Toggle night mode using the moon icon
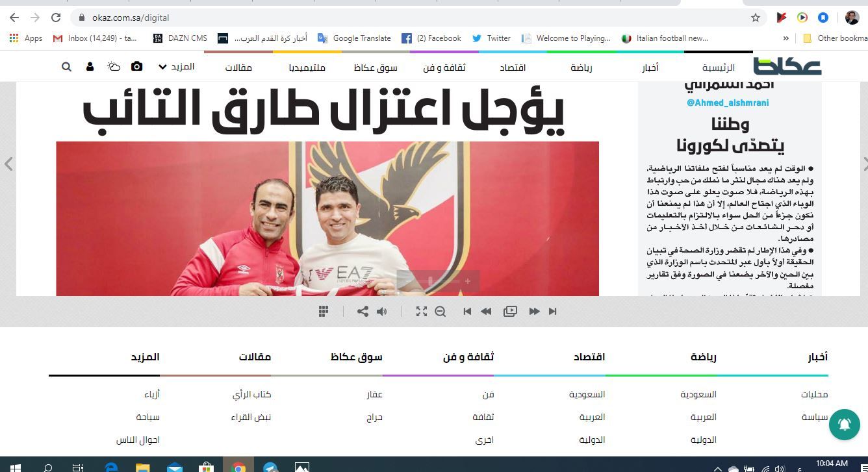The width and height of the screenshot is (868, 472). click(x=112, y=66)
